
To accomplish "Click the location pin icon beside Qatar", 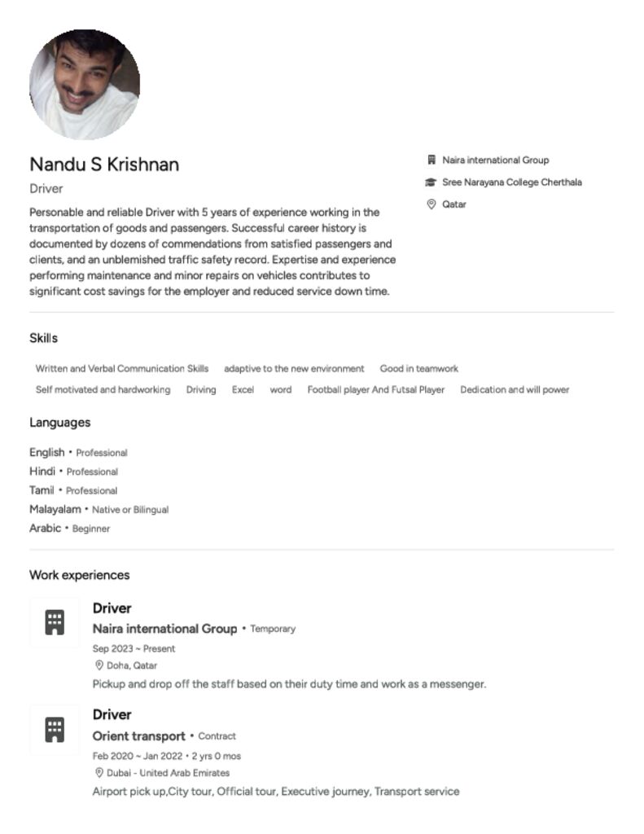I will [x=432, y=204].
